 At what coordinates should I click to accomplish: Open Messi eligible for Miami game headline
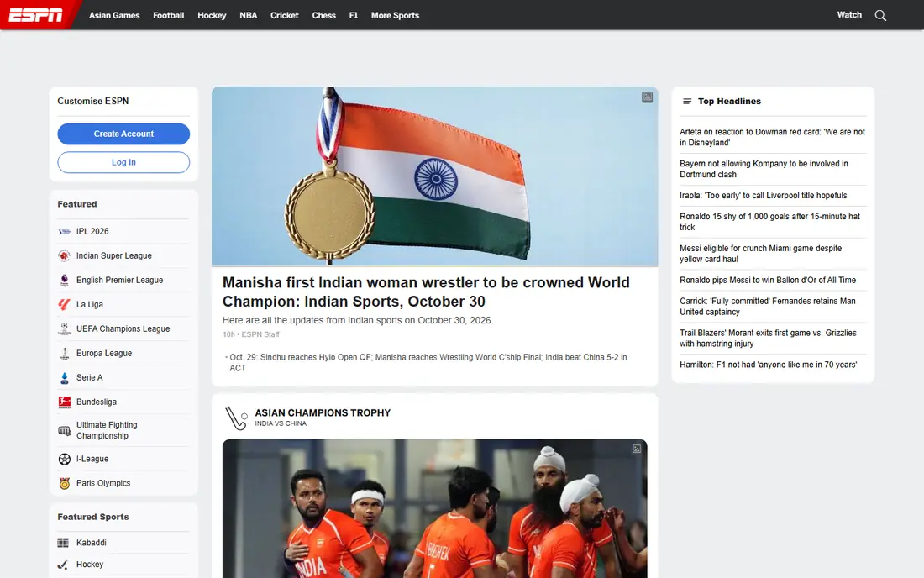point(761,254)
